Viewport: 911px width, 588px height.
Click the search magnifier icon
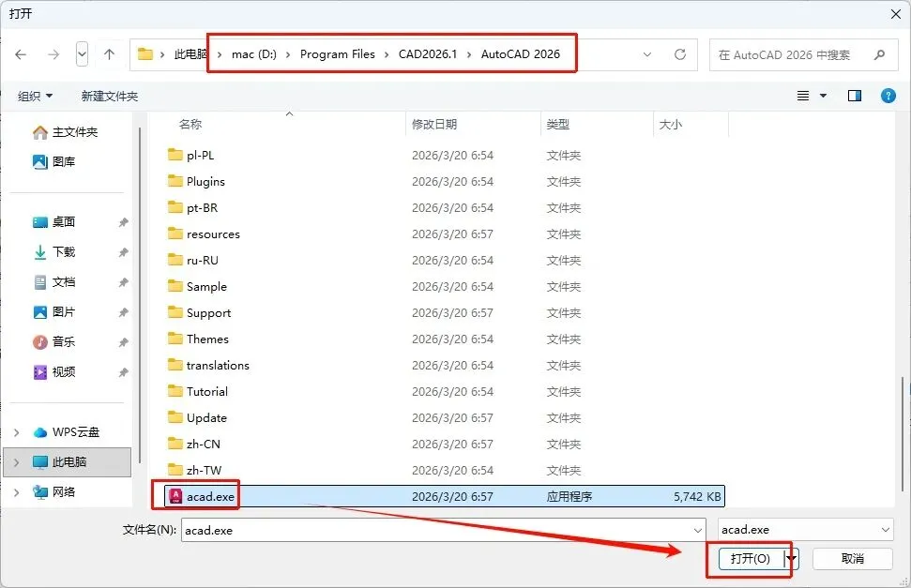(879, 54)
